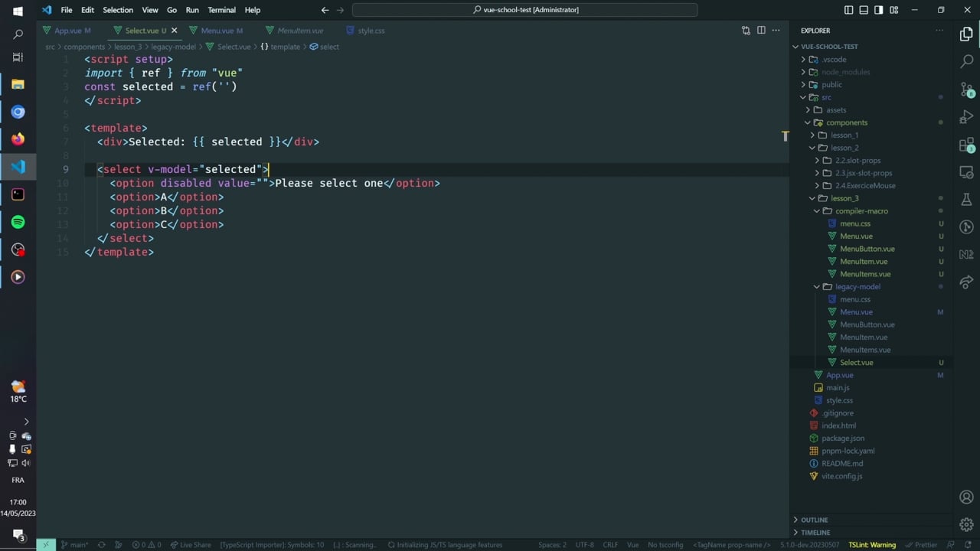Screen dimensions: 980x551
Task: Open the Run and Debug view
Action: click(966, 117)
